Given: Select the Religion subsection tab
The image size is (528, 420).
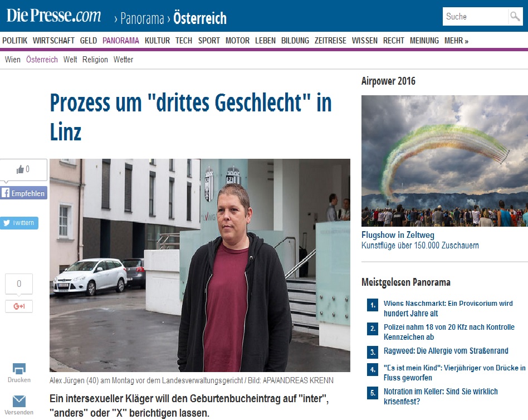Looking at the screenshot, I should 95,60.
